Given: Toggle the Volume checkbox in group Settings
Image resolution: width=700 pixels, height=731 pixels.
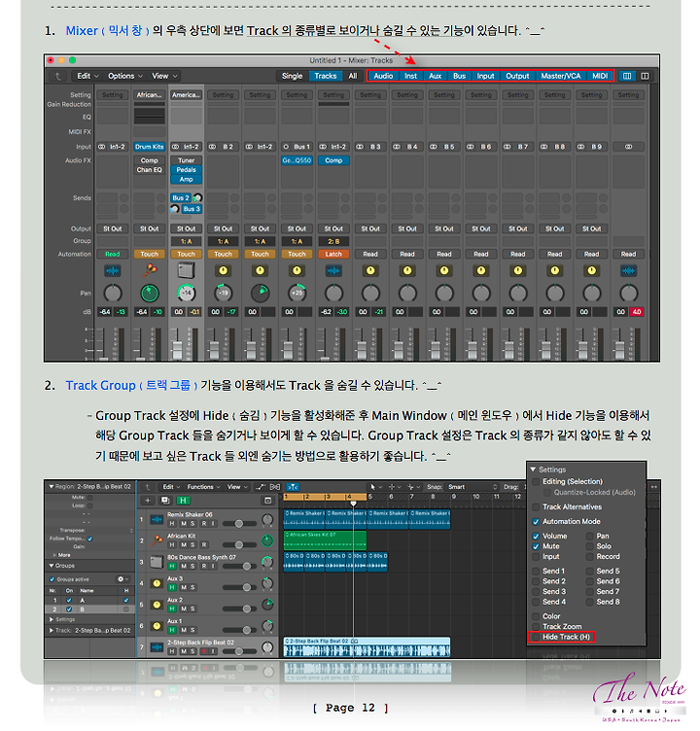Looking at the screenshot, I should [536, 537].
